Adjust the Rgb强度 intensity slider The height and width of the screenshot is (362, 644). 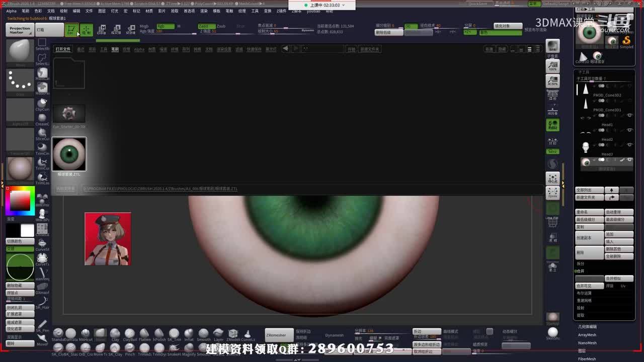click(x=168, y=31)
